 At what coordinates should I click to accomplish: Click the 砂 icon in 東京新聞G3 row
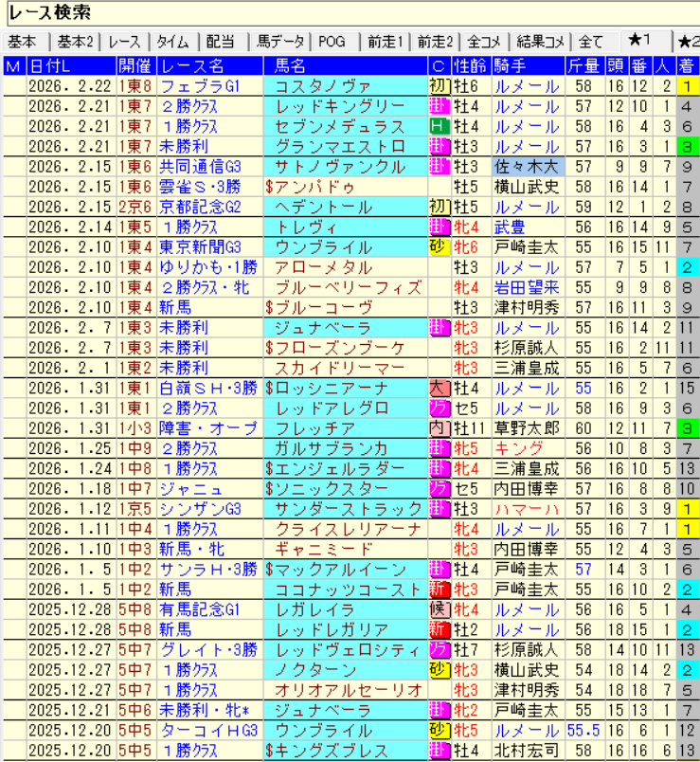(440, 247)
